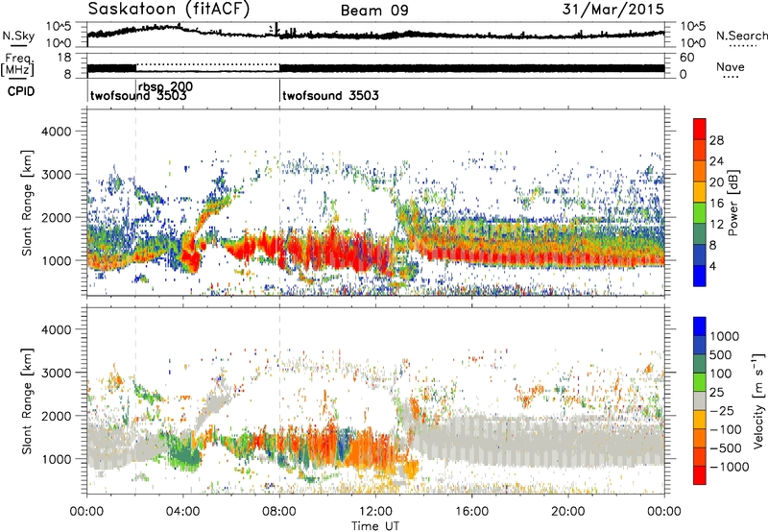
Task: Click the 'Beam 09' label
Action: point(374,11)
